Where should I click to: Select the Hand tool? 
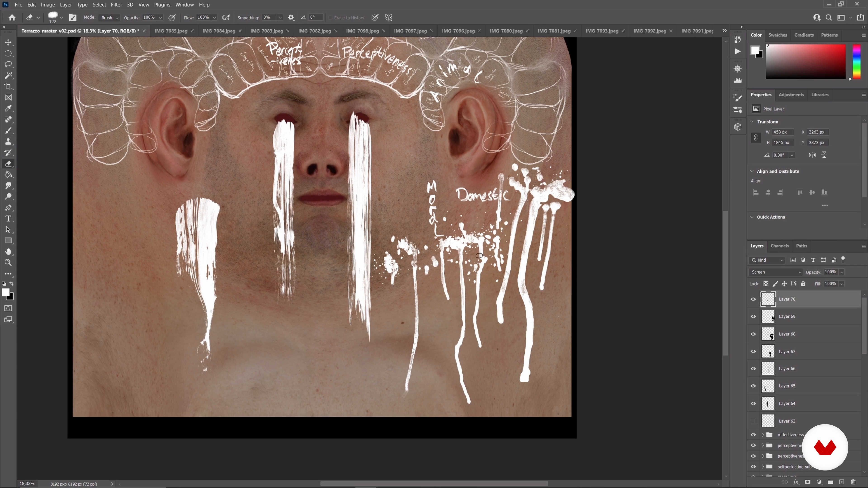pos(8,252)
